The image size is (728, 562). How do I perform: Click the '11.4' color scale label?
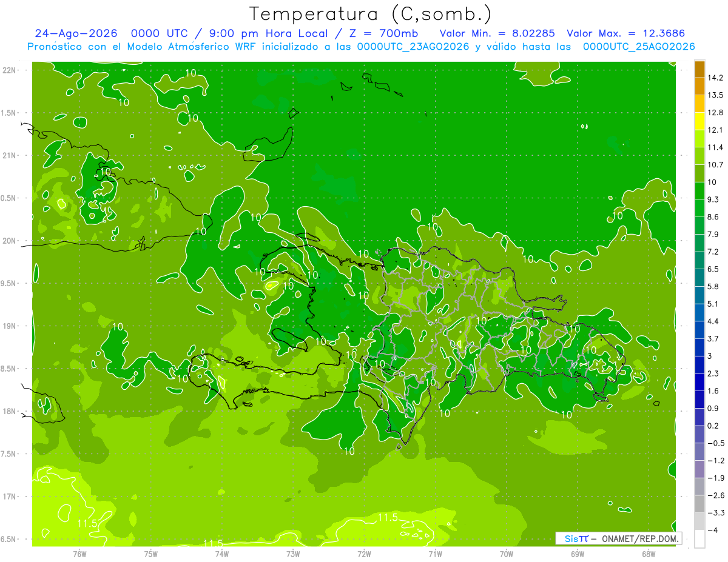pyautogui.click(x=715, y=147)
